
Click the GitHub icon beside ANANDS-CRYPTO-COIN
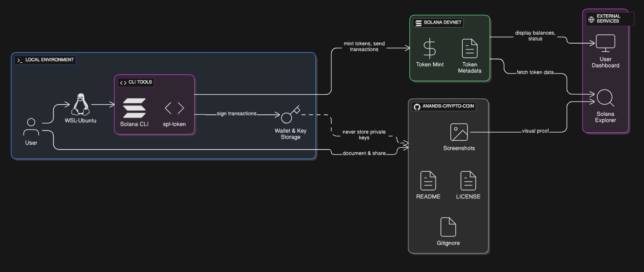(417, 107)
